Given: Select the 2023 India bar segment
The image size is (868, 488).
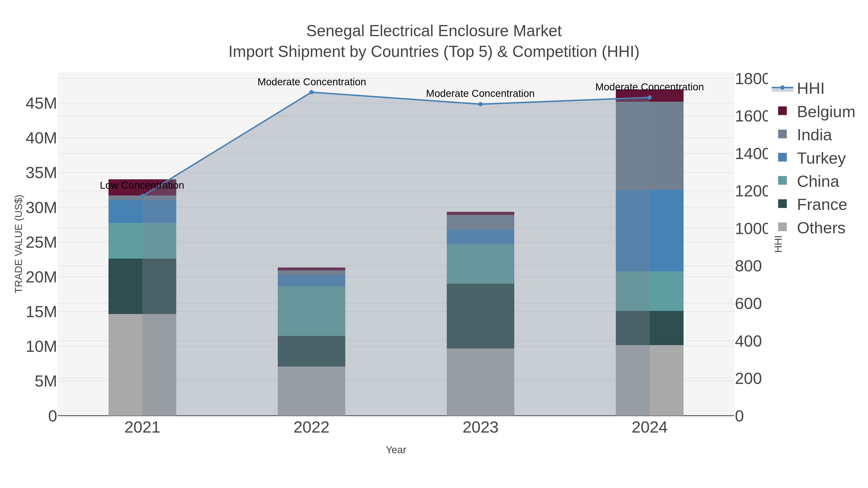Looking at the screenshot, I should click(x=481, y=222).
